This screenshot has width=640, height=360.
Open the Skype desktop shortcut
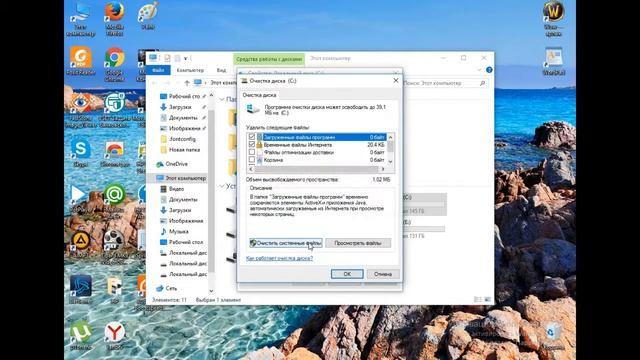(81, 152)
